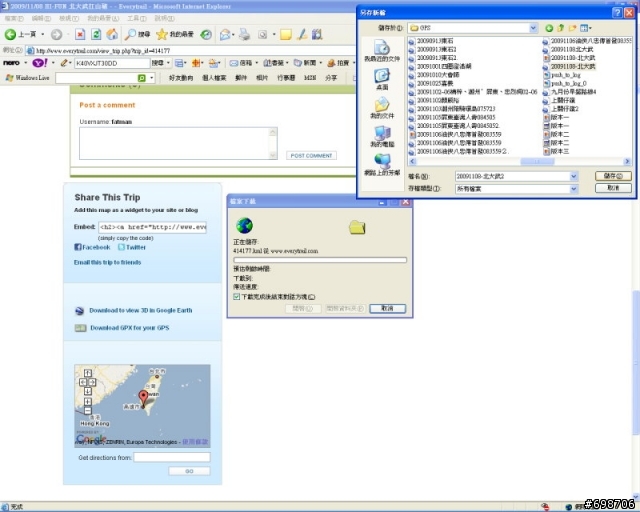Expand the save as type dropdown

click(573, 189)
